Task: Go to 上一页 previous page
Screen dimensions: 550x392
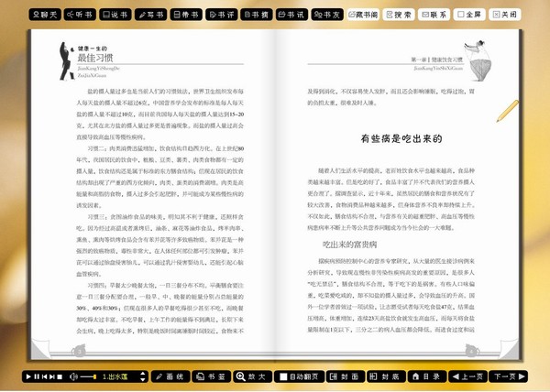Action: pyautogui.click(x=467, y=376)
